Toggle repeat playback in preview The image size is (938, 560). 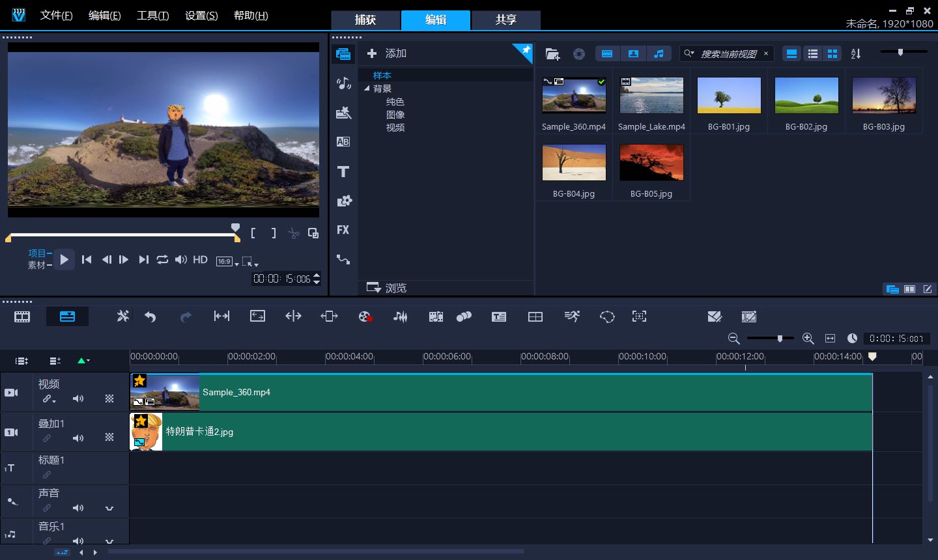pyautogui.click(x=162, y=259)
